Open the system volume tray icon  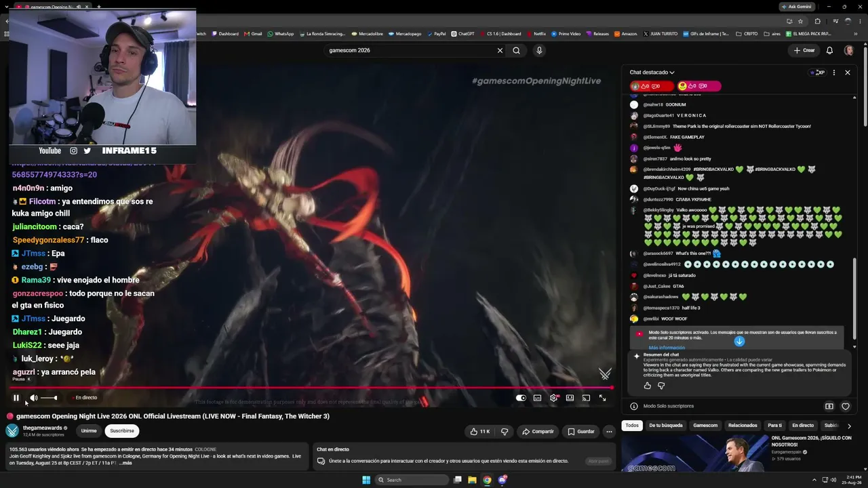click(x=833, y=480)
